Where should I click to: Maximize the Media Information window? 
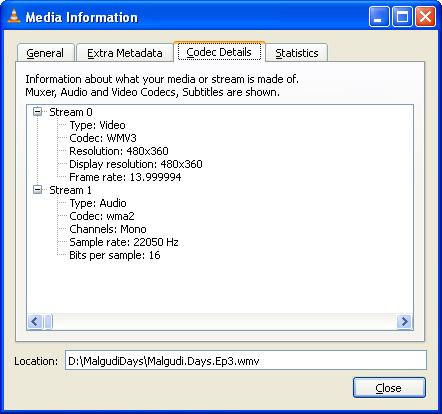click(402, 17)
